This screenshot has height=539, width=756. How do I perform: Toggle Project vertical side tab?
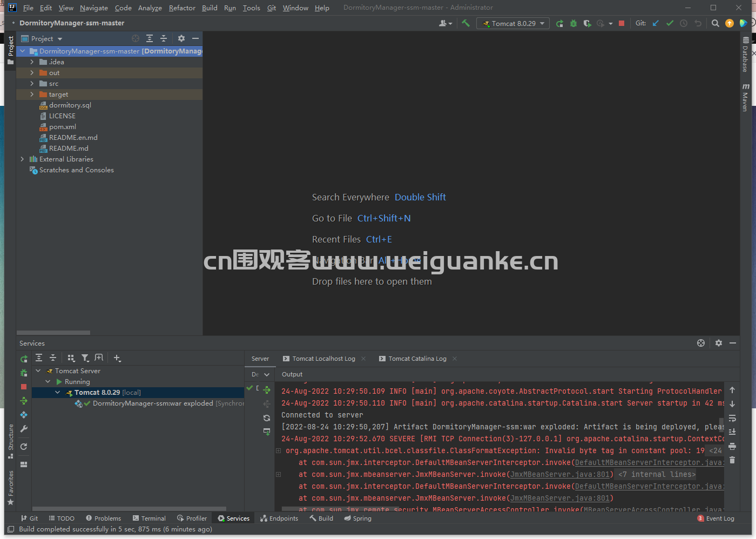coord(10,50)
